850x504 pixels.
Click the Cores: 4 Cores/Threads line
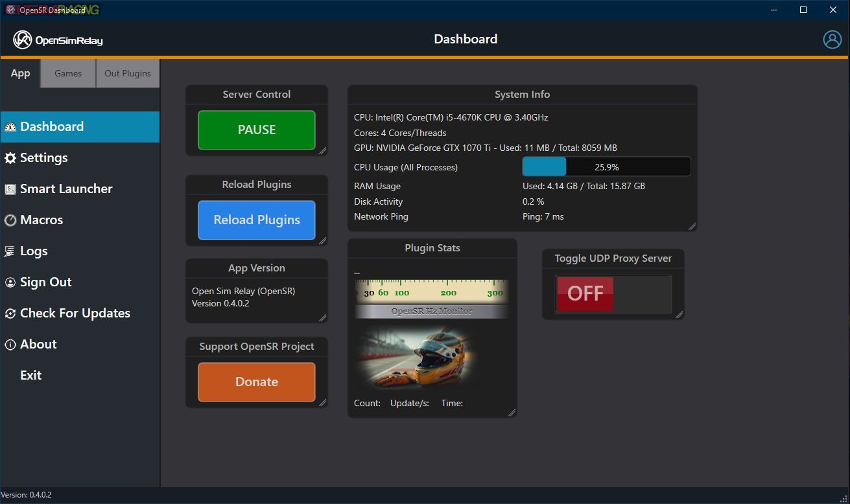(400, 133)
